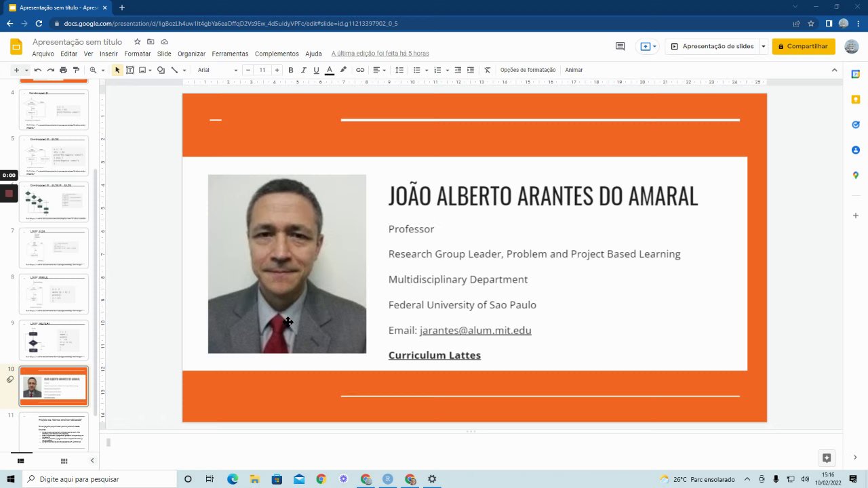This screenshot has height=488, width=868.
Task: Clear formatting using the toolbar icon
Action: point(487,70)
